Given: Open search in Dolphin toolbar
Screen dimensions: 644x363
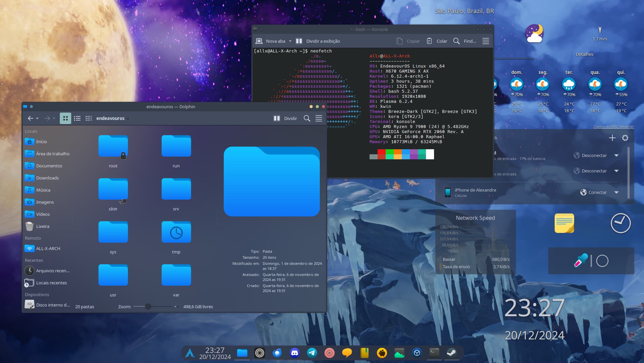Looking at the screenshot, I should [x=307, y=118].
